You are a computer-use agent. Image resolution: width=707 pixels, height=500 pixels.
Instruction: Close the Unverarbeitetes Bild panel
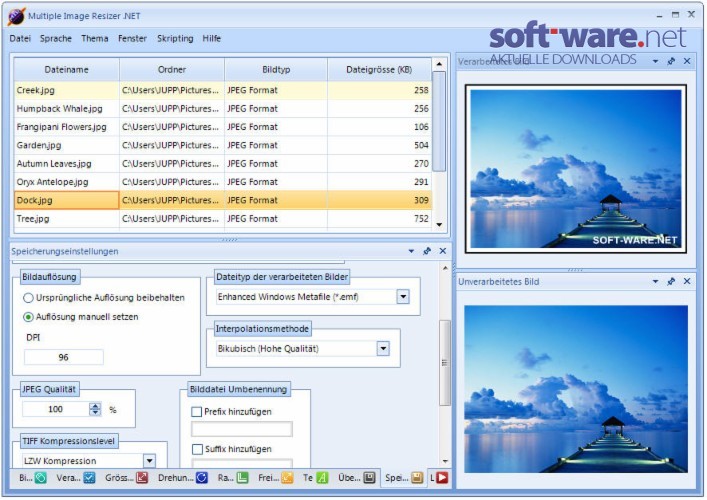coord(687,281)
